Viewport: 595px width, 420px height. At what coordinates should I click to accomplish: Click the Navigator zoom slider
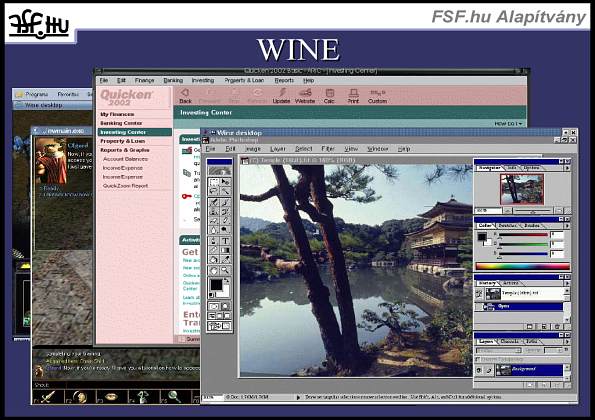point(533,211)
